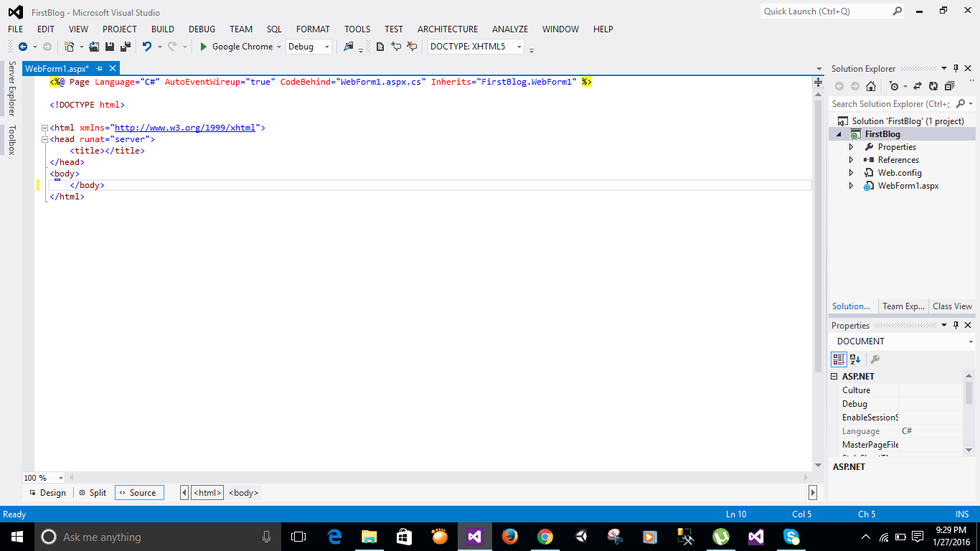Open the DOCUMENT object dropdown in Properties
Screen dimensions: 980x551
tap(971, 342)
